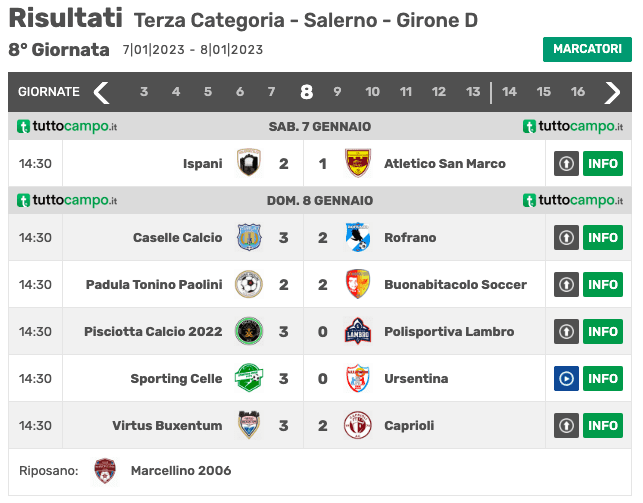This screenshot has height=503, width=643.
Task: Open the MARCATORI button
Action: [x=587, y=49]
